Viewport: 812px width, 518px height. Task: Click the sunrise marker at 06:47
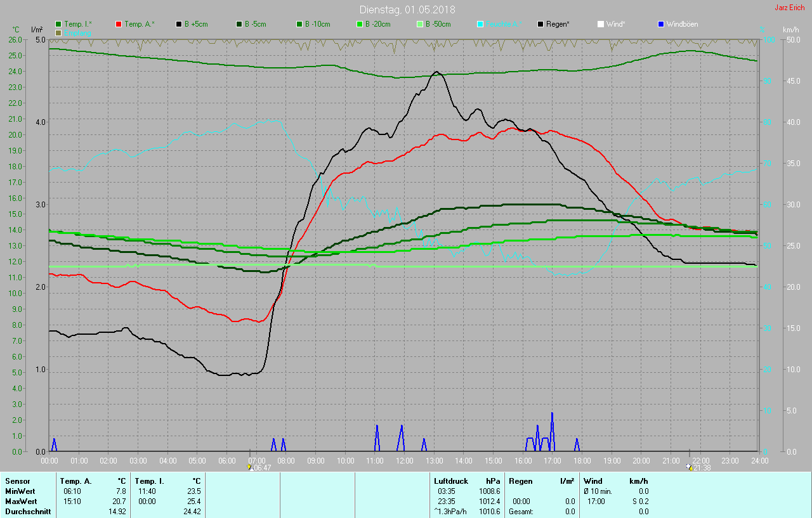click(x=249, y=467)
